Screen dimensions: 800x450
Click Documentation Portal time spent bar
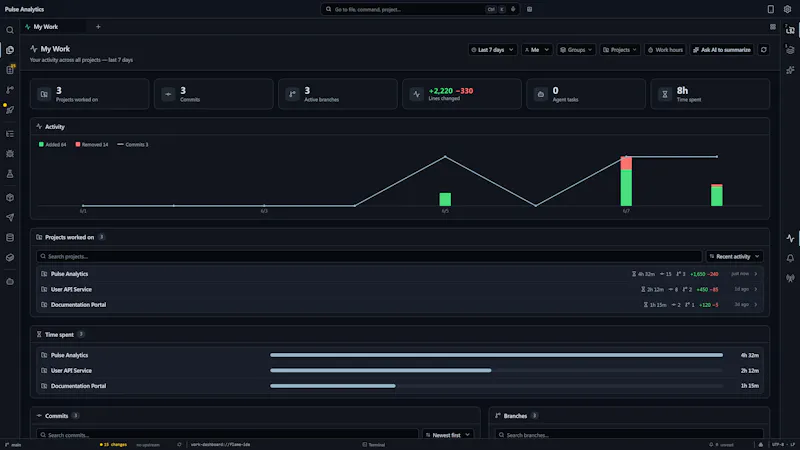(496, 386)
